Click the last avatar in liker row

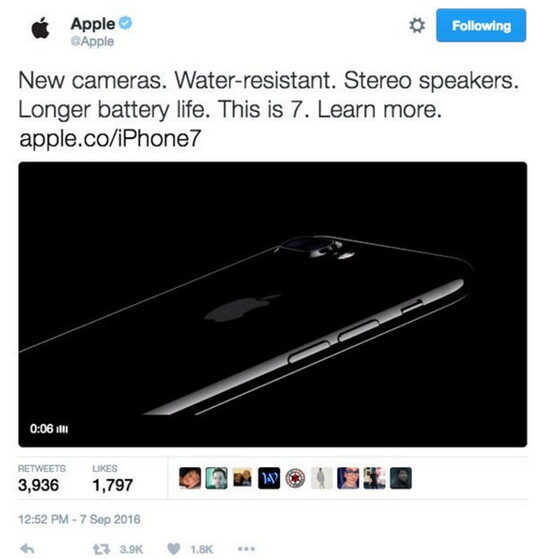point(401,478)
